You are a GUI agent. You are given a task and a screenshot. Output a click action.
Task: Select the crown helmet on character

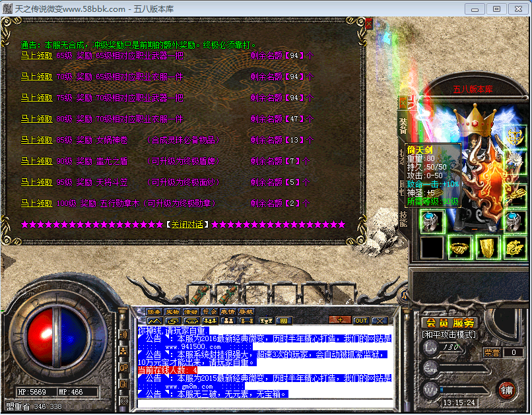click(x=475, y=119)
